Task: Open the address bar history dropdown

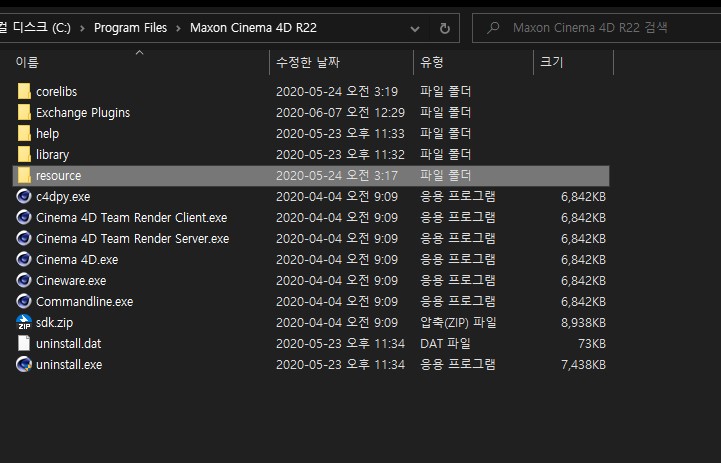Action: coord(415,29)
